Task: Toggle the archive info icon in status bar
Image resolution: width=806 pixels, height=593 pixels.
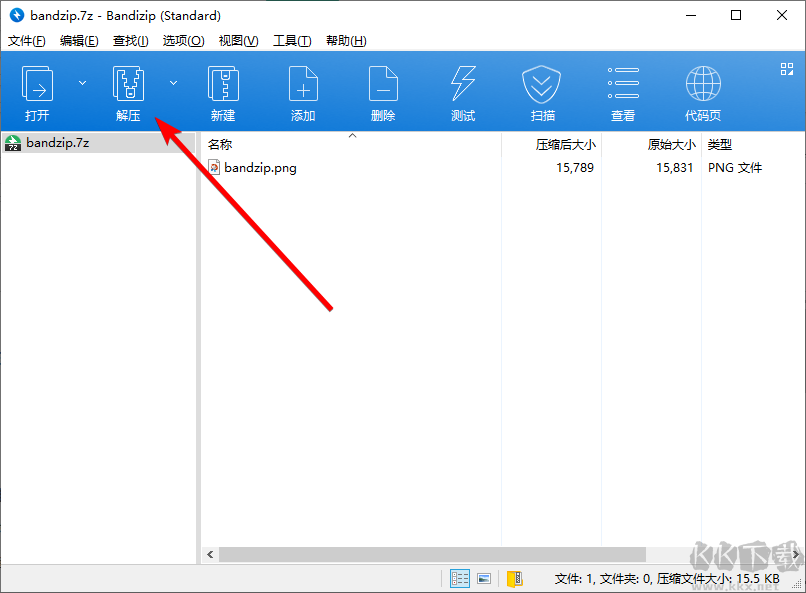Action: coord(516,578)
